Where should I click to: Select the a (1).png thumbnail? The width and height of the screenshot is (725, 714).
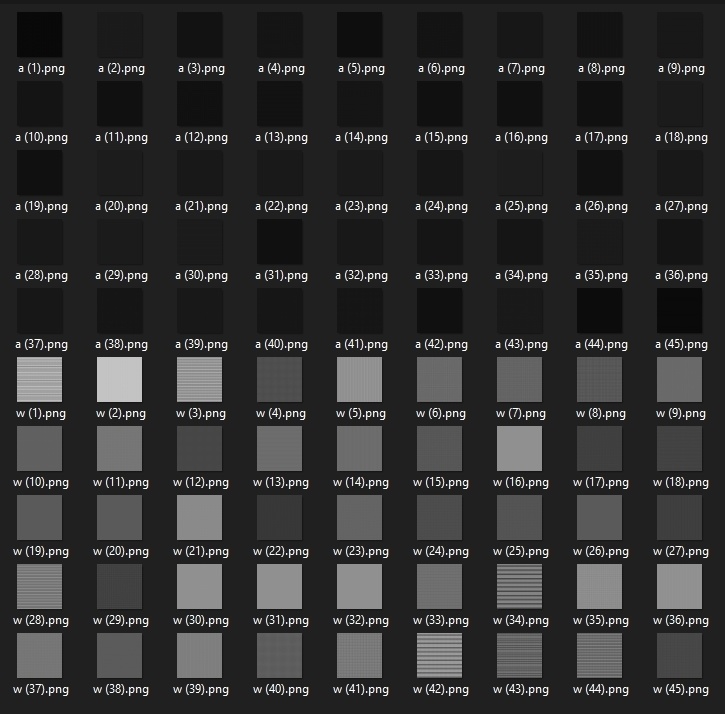39,35
